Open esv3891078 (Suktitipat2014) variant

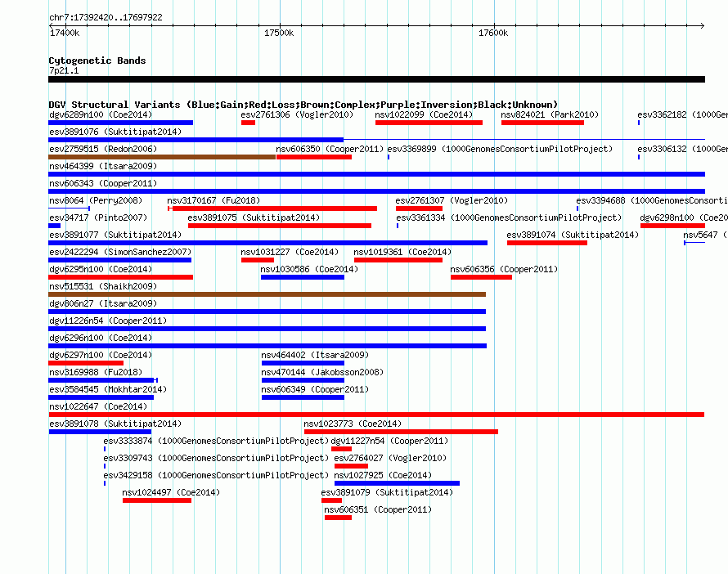pyautogui.click(x=115, y=424)
